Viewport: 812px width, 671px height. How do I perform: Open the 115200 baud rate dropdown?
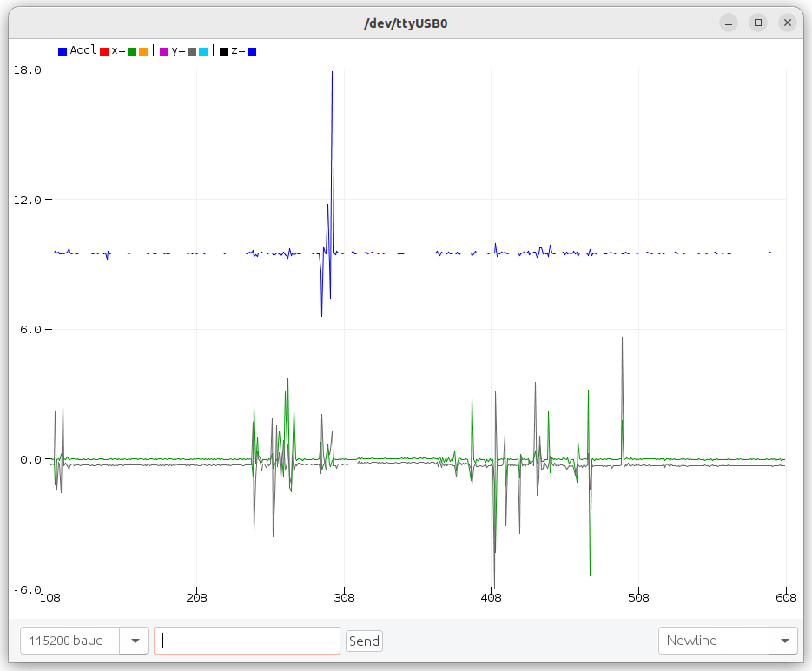pyautogui.click(x=84, y=641)
